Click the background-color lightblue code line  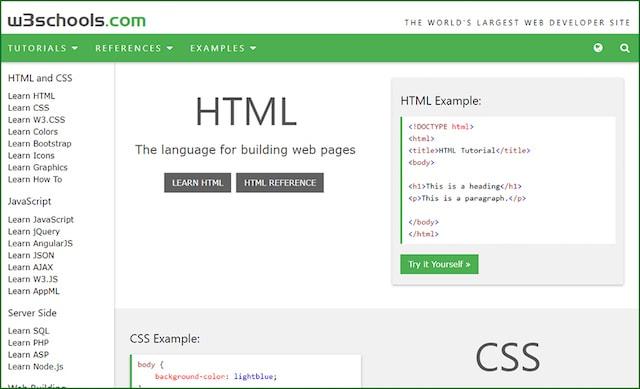(216, 376)
